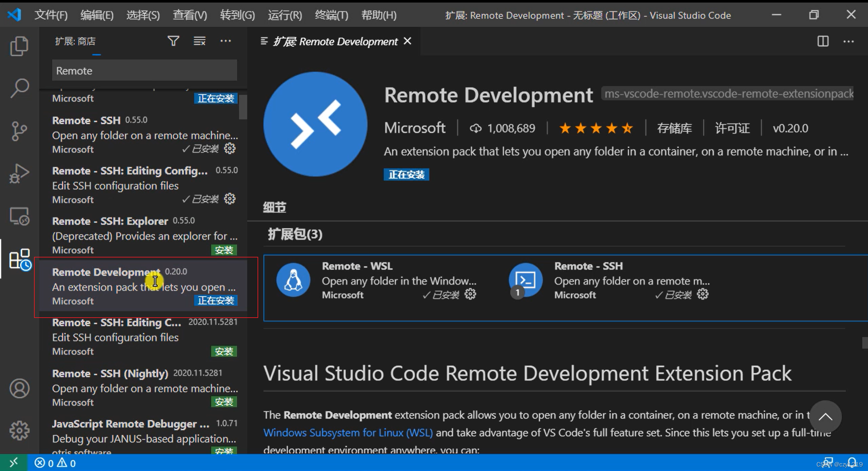
Task: Click the filter extensions funnel icon
Action: coord(173,41)
